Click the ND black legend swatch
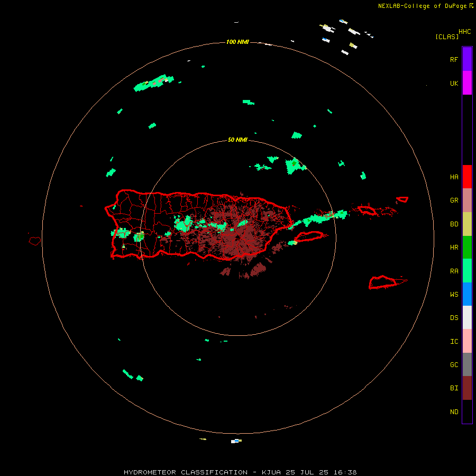Image resolution: width=476 pixels, height=476 pixels. (467, 411)
